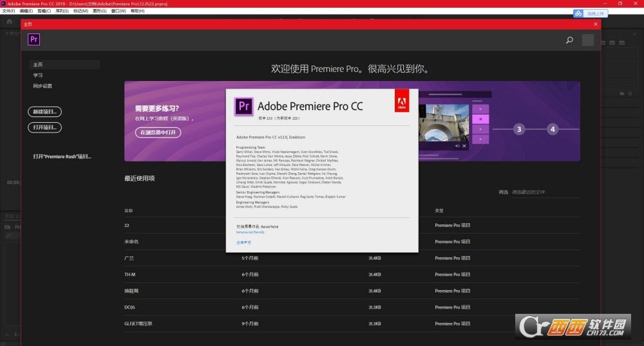Click the step 3 circle in banner
Image resolution: width=644 pixels, height=346 pixels.
point(519,129)
